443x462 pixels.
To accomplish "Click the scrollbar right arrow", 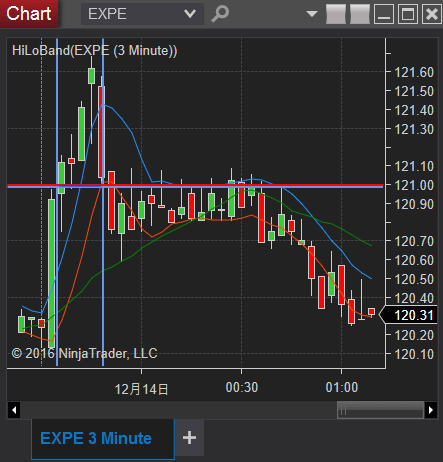I will click(x=431, y=410).
